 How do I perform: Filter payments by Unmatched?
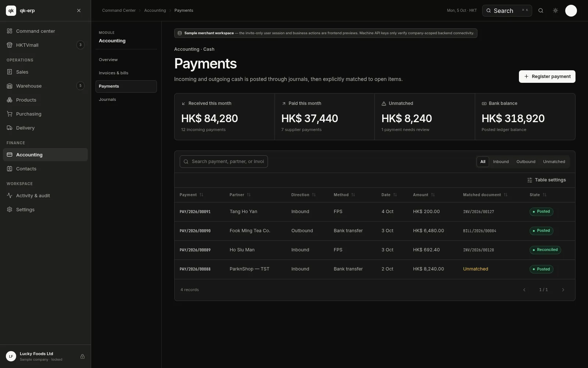click(x=554, y=162)
